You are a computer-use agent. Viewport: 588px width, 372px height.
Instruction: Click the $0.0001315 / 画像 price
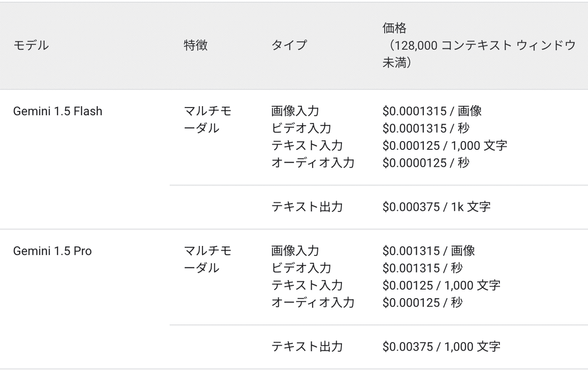tap(432, 111)
